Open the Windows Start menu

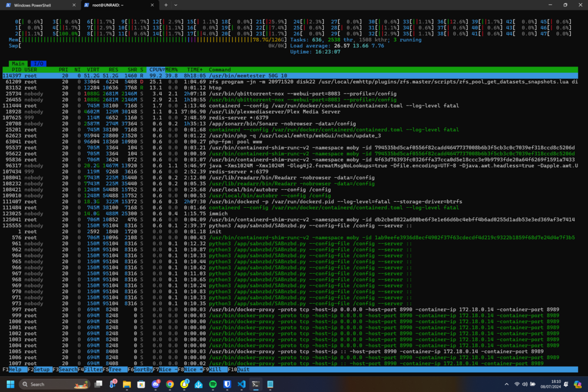(11, 384)
